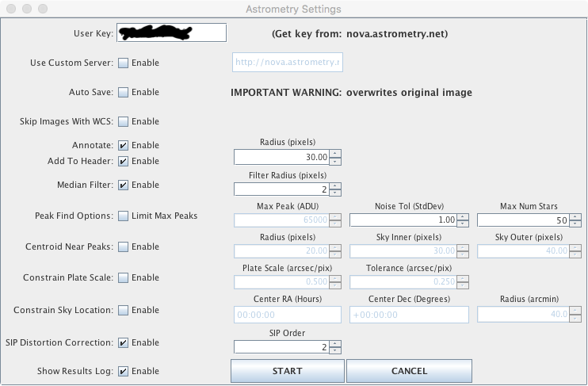Toggle the Constrain Sky Location checkbox
The image size is (588, 386).
[x=123, y=310]
